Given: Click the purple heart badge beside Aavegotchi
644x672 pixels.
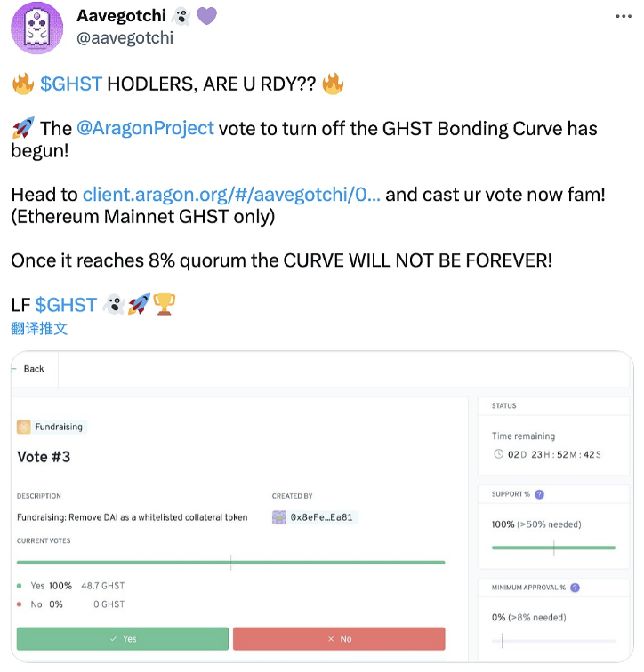Looking at the screenshot, I should (x=206, y=16).
